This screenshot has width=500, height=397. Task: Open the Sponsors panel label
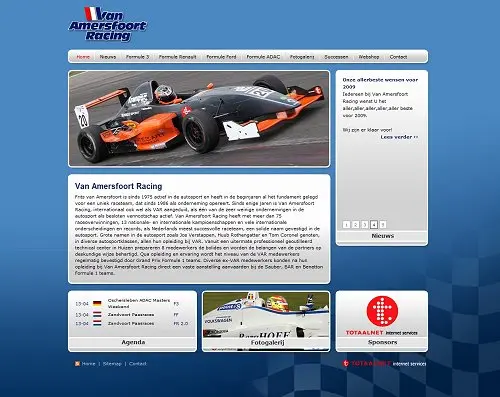click(x=382, y=342)
